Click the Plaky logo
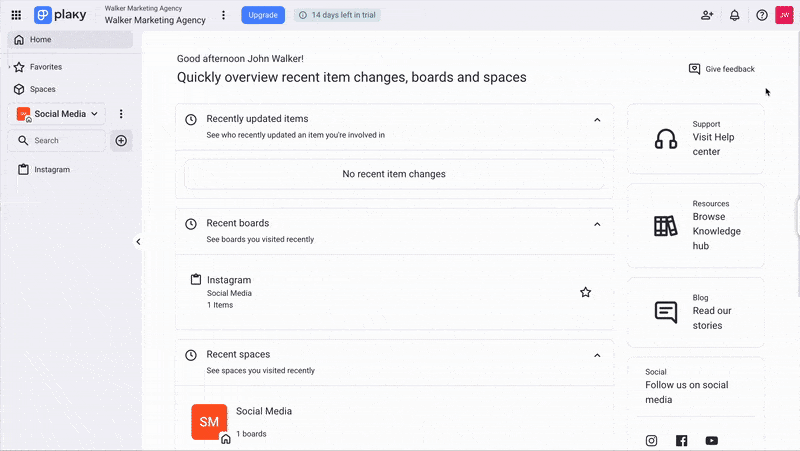 [62, 15]
